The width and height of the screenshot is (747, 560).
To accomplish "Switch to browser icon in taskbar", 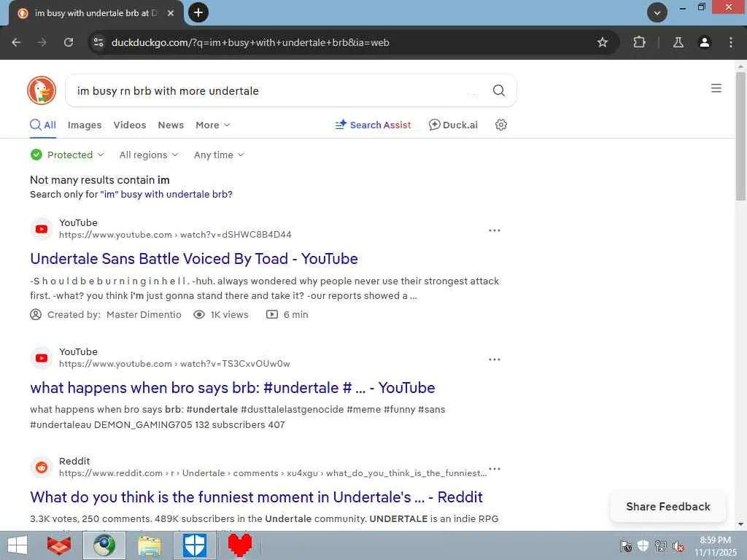I will tap(104, 545).
